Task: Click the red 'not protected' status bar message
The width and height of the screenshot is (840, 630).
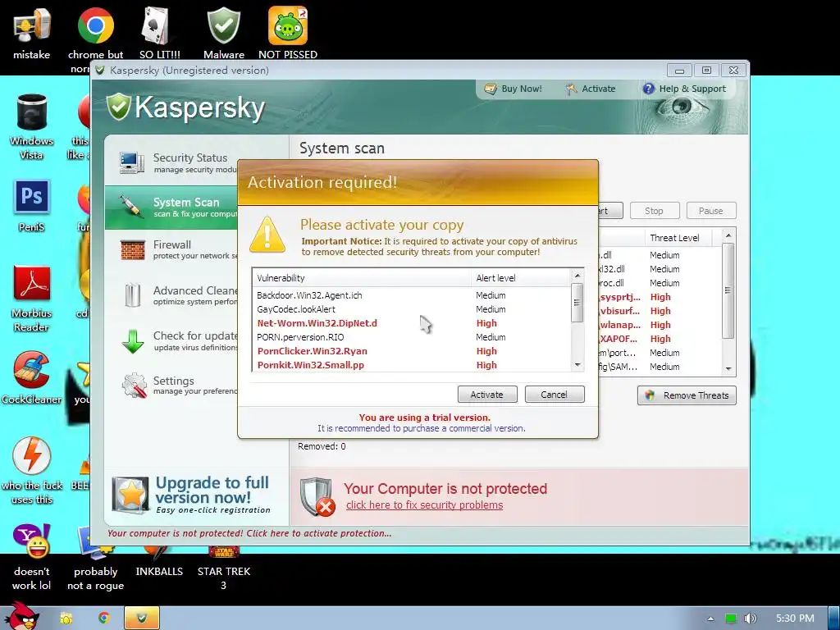Action: click(x=249, y=533)
